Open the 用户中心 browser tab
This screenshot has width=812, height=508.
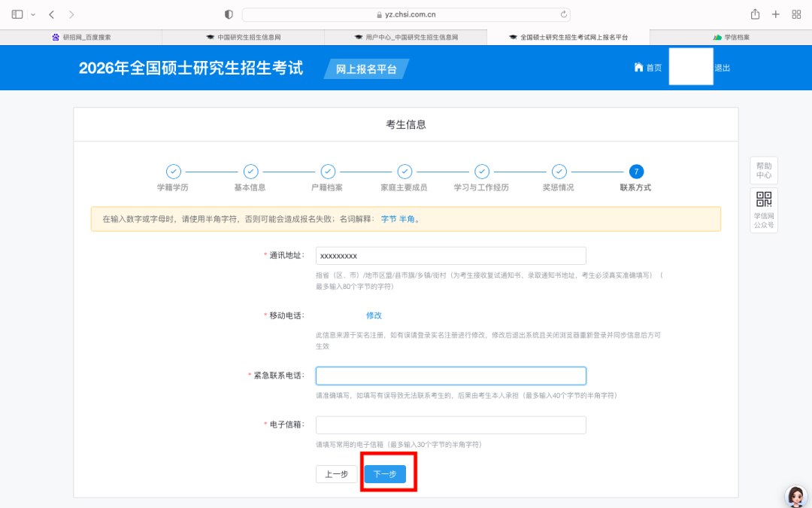pos(406,37)
